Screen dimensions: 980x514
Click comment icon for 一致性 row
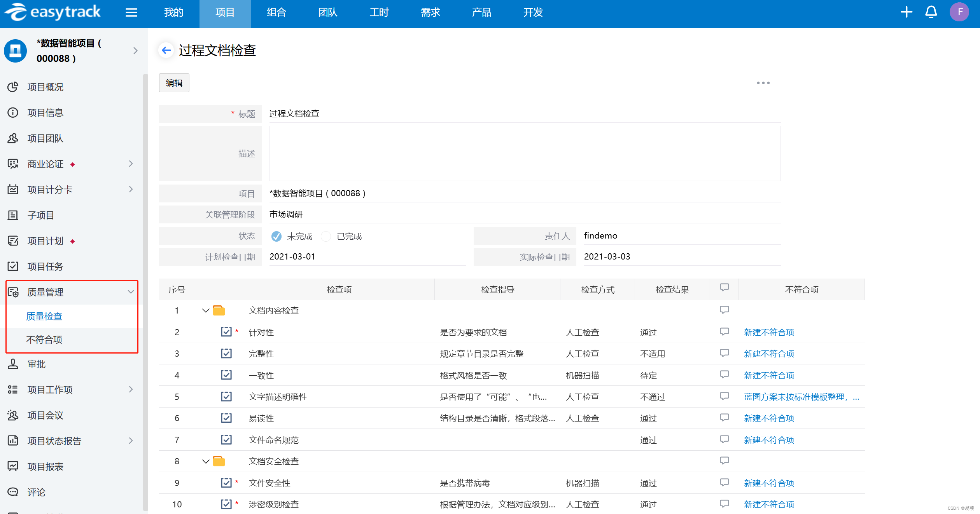click(724, 375)
